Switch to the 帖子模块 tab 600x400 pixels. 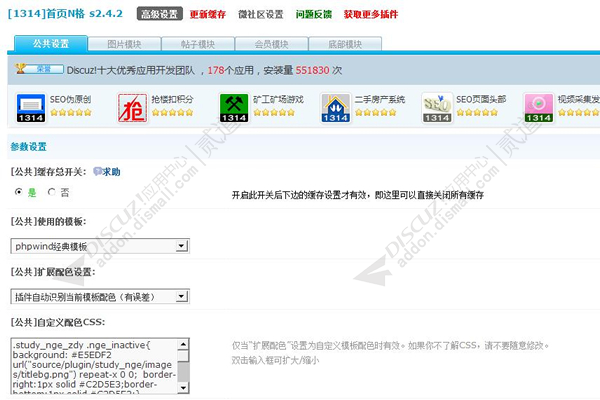point(197,44)
